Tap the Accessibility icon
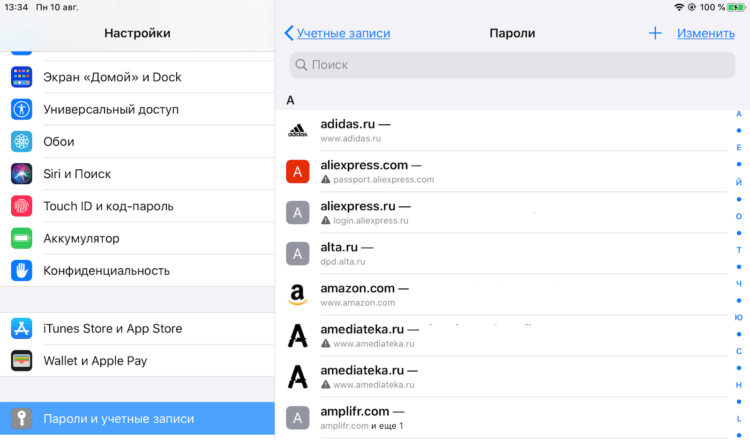 point(22,109)
